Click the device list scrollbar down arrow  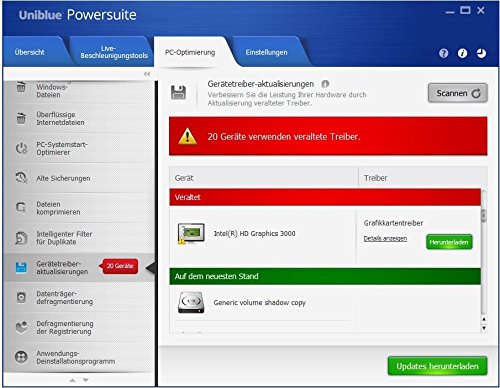point(484,328)
